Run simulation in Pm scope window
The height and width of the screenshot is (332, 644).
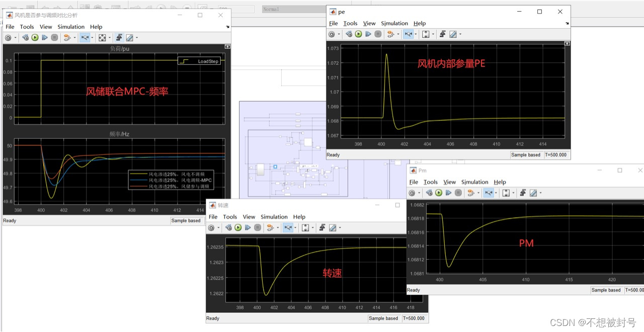pos(439,193)
